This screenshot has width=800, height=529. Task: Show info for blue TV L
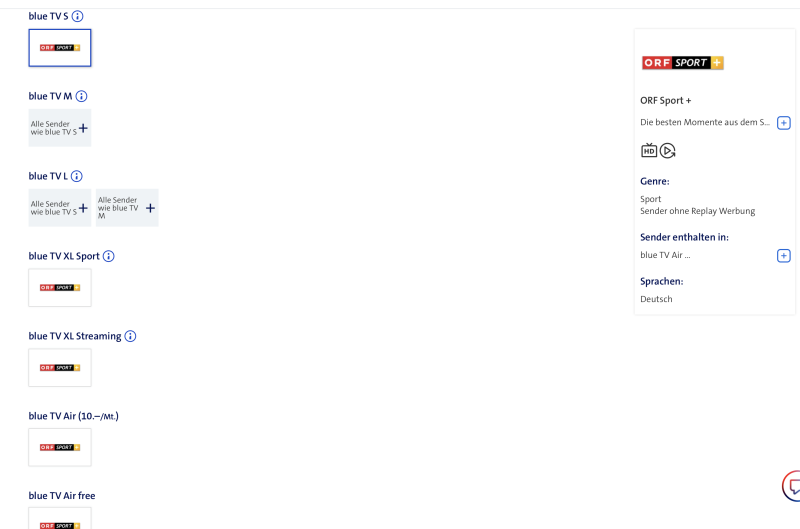point(76,176)
